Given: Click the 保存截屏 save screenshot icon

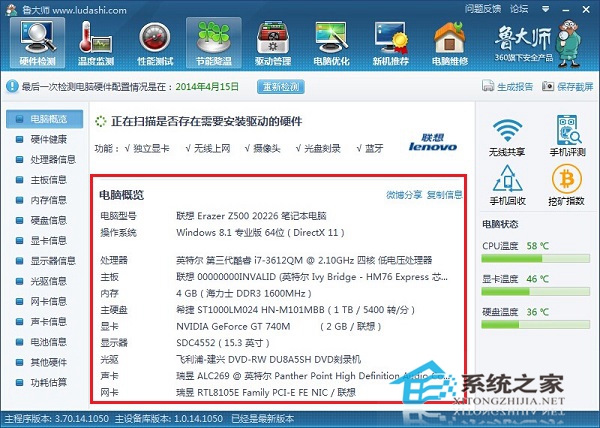Looking at the screenshot, I should pyautogui.click(x=548, y=86).
